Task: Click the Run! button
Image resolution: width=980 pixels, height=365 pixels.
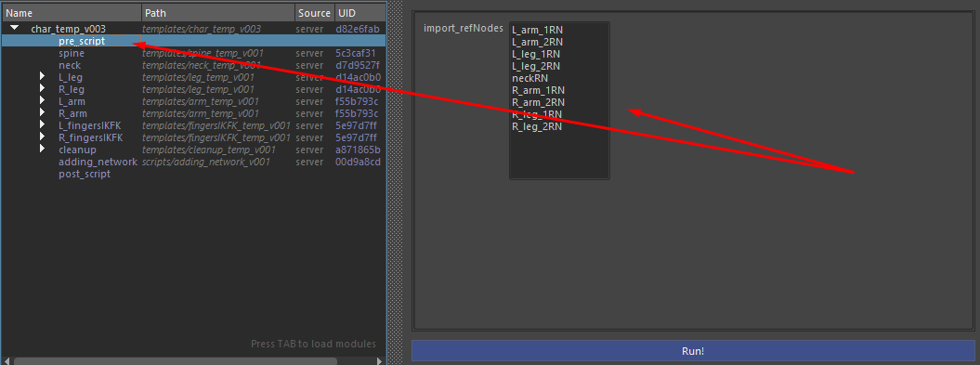Action: (x=692, y=351)
